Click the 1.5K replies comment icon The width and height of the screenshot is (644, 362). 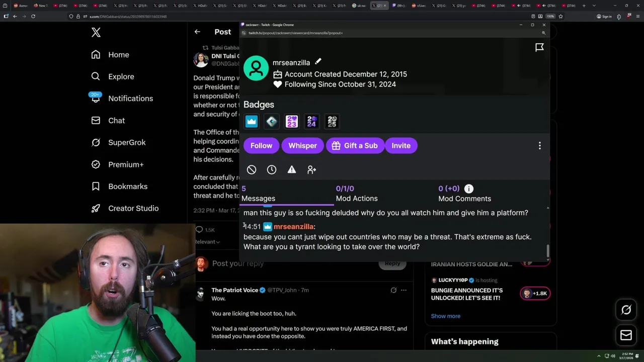(x=199, y=230)
